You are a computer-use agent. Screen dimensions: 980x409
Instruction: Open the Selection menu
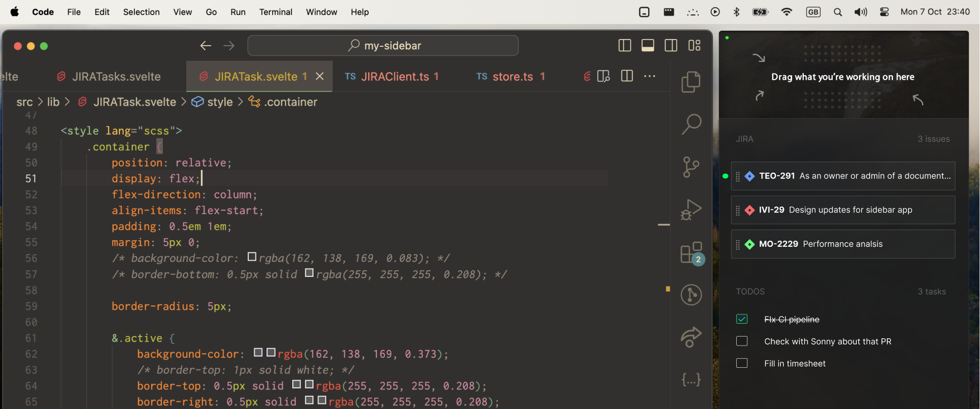(141, 12)
